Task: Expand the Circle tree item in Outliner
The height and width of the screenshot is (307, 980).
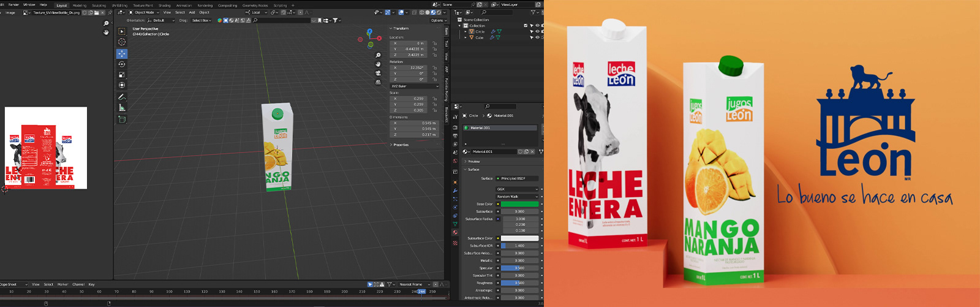Action: point(466,32)
